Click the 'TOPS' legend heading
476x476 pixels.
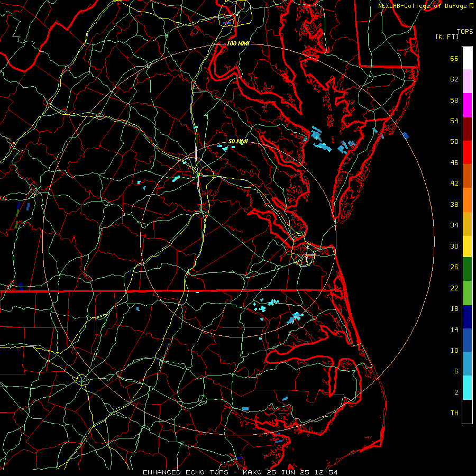coord(465,32)
